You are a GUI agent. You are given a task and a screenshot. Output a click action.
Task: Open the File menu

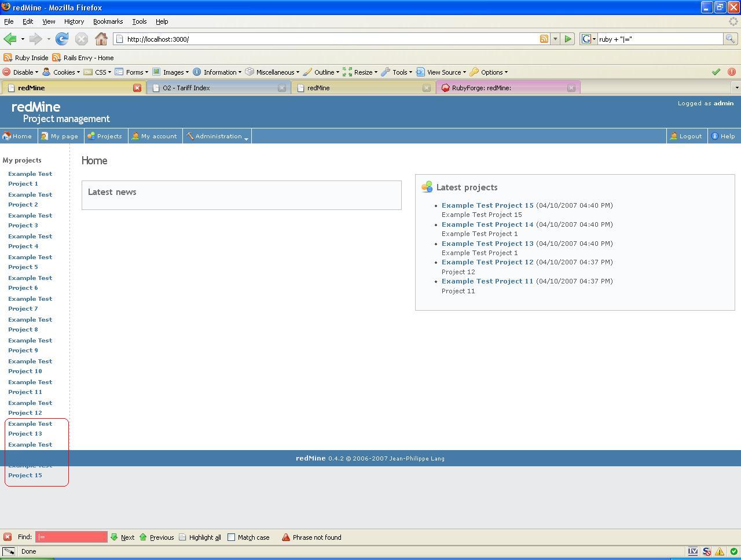click(x=9, y=21)
